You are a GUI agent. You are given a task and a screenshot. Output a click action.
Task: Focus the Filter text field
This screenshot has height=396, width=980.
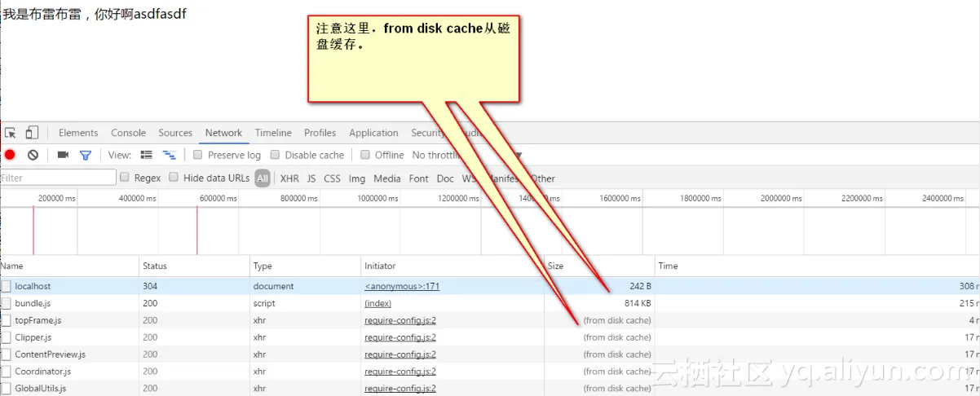tap(59, 178)
